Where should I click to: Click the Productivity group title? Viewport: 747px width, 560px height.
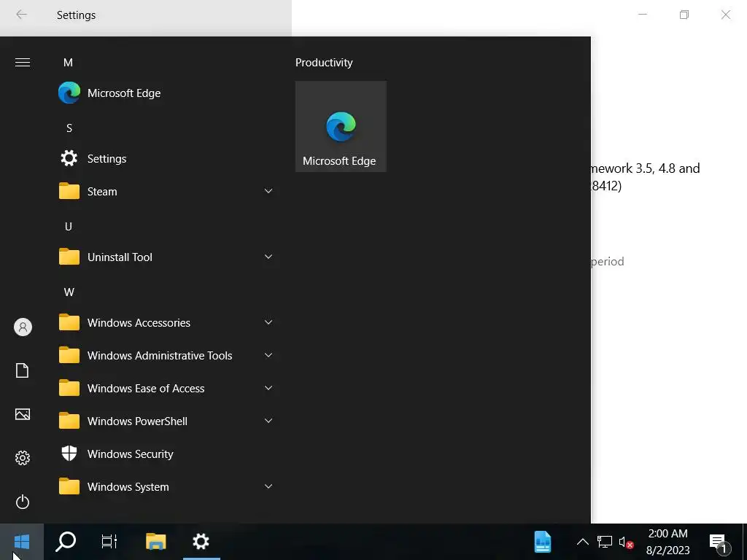324,63
